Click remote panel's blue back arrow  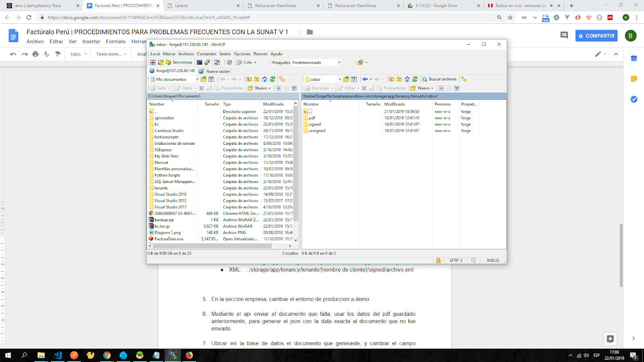coord(365,79)
